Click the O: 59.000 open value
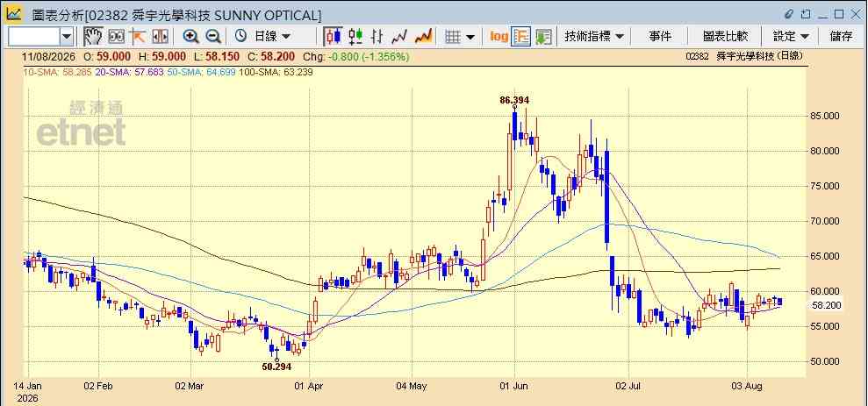Viewport: 868px width, 406px height. (107, 56)
